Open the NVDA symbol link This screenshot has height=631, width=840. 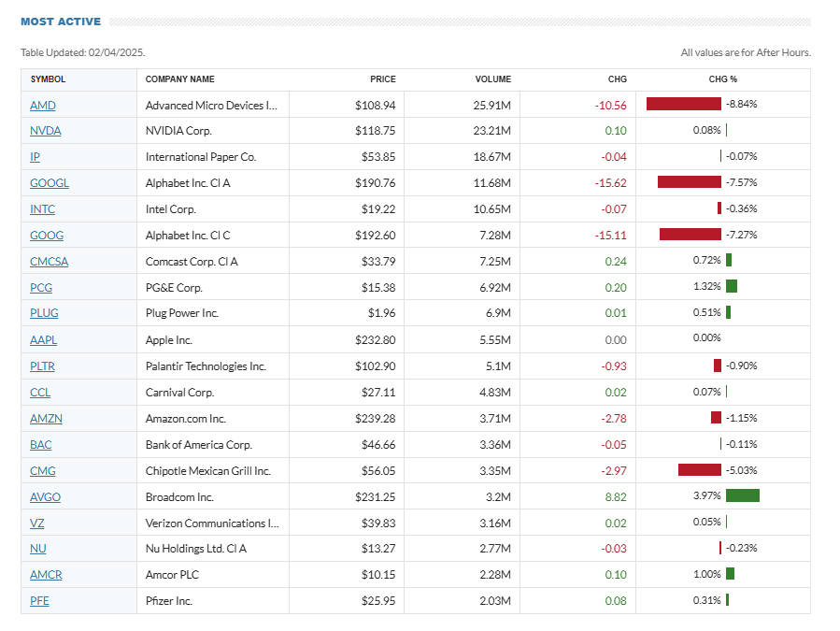point(46,131)
